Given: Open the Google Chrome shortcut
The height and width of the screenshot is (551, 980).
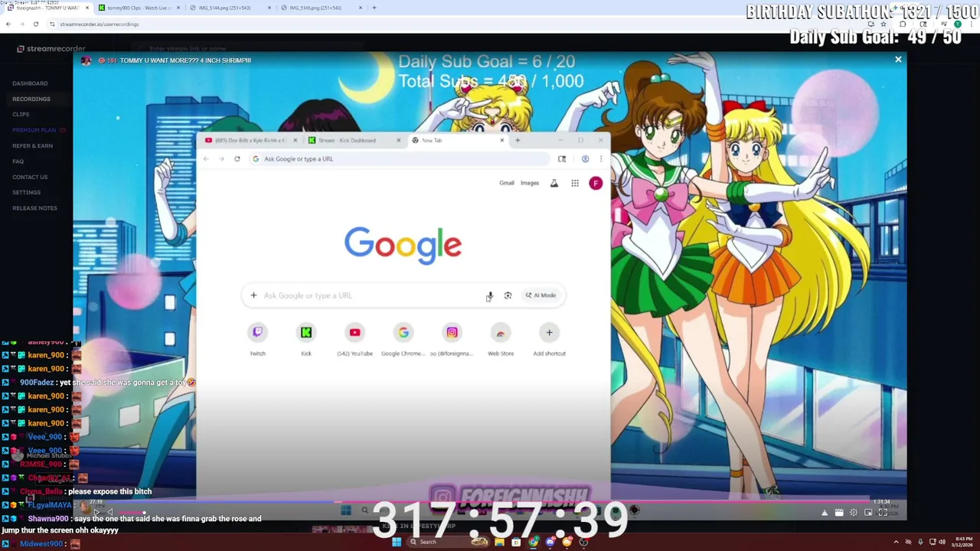Looking at the screenshot, I should (x=403, y=339).
